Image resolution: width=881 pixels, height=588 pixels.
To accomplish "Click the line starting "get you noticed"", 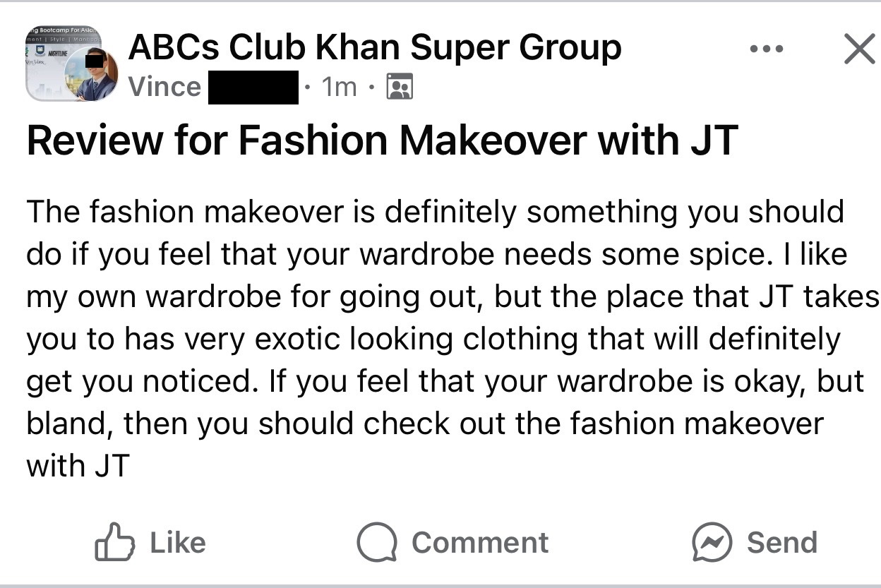I will pyautogui.click(x=445, y=381).
